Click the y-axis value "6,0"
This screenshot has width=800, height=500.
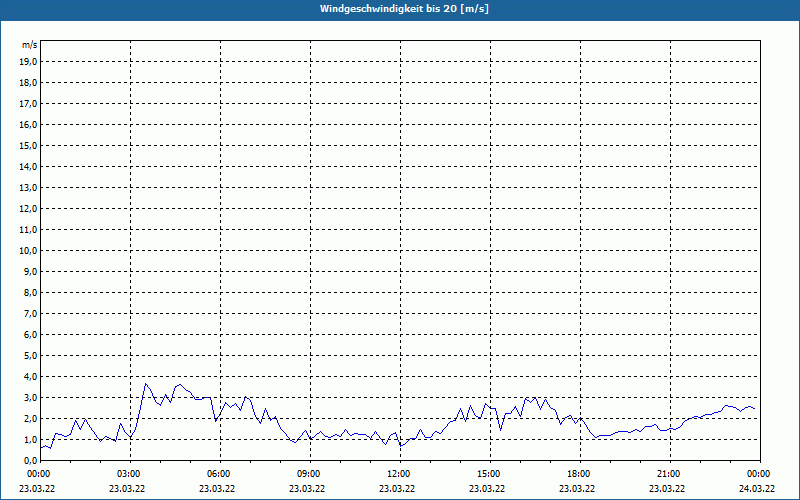point(31,335)
